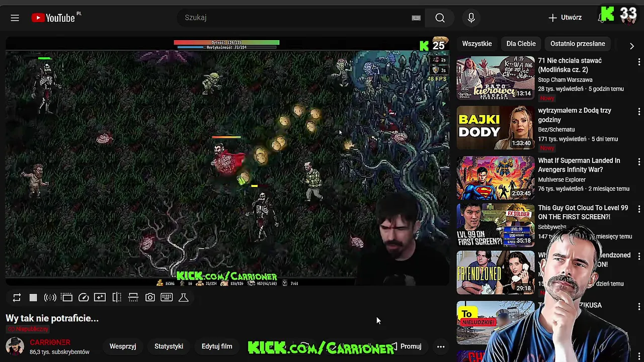Select the Dla Ciebie filter chip
Image resolution: width=644 pixels, height=362 pixels.
pyautogui.click(x=521, y=44)
